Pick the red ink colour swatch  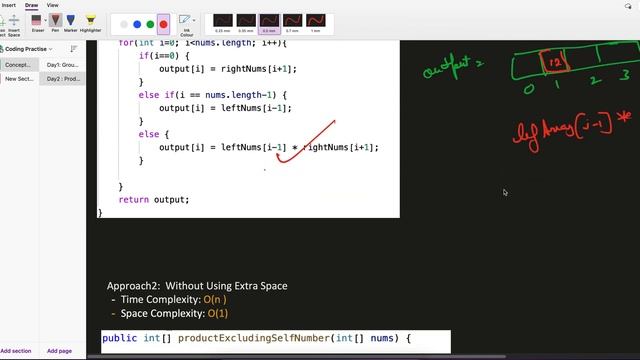coord(163,24)
